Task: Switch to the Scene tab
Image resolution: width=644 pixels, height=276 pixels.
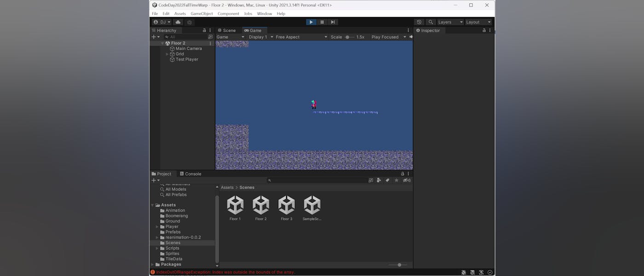Action: point(226,30)
